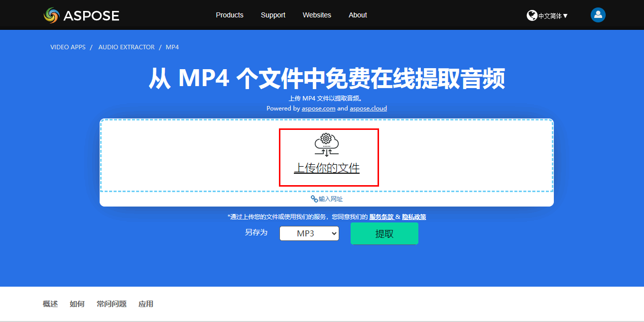Click the 上传你的文件 link
644x322 pixels.
[x=327, y=168]
